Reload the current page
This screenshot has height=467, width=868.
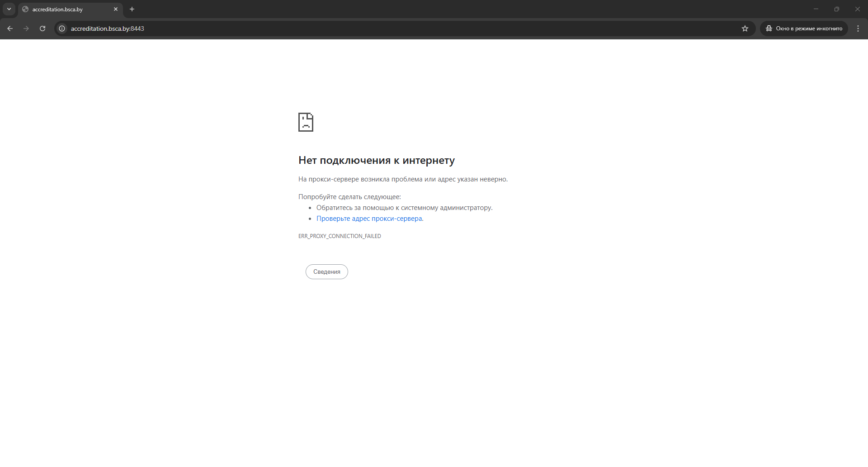pos(42,29)
